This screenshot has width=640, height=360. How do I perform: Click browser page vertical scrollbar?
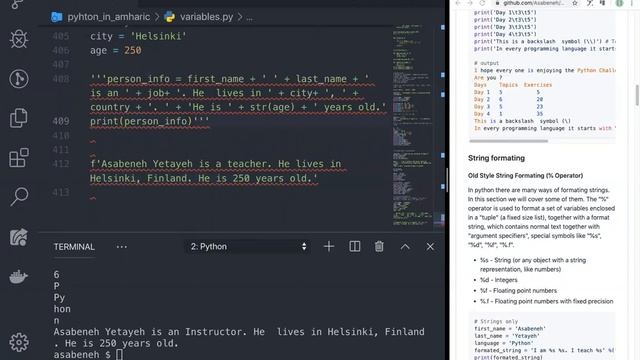(637, 95)
